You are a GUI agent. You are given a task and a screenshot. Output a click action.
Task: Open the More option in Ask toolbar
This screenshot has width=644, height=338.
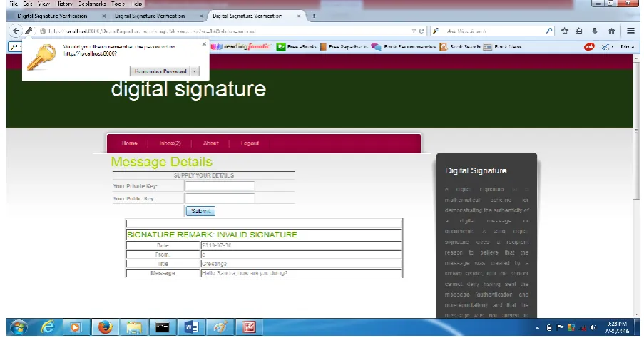(x=628, y=47)
